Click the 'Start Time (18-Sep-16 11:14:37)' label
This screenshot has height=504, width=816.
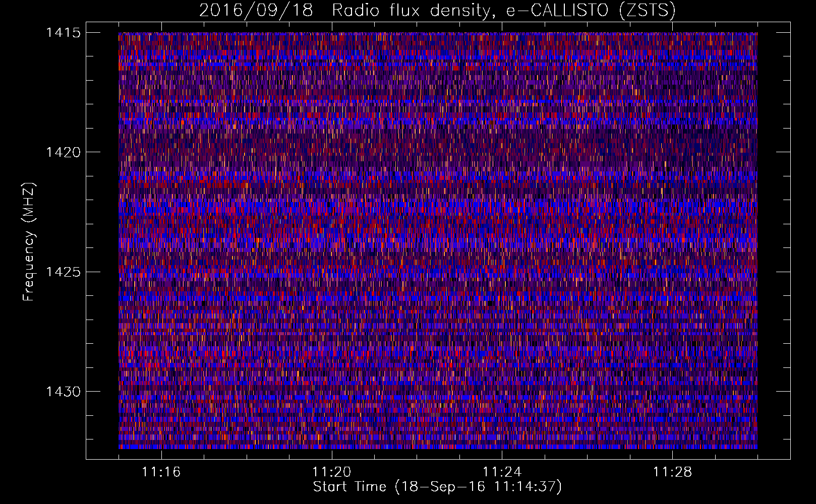[437, 487]
